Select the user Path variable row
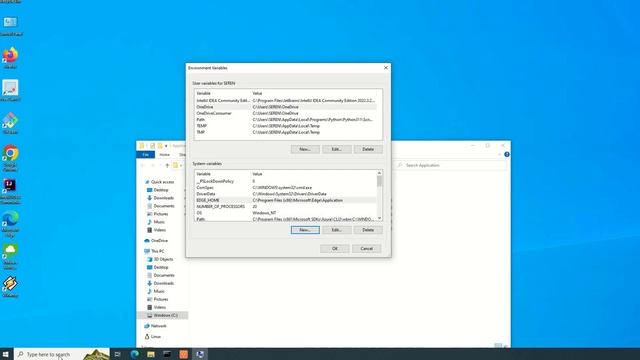Image resolution: width=640 pixels, height=360 pixels. click(x=286, y=120)
